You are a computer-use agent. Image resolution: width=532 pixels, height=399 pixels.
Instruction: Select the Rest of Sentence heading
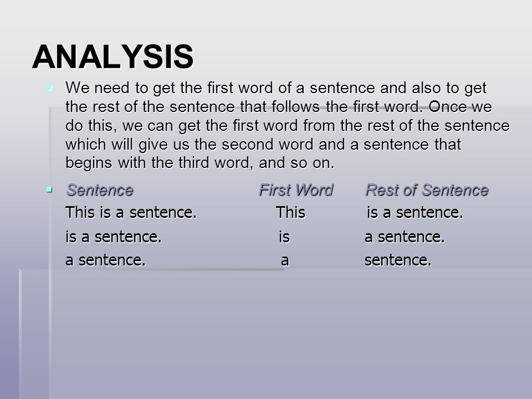click(x=427, y=190)
